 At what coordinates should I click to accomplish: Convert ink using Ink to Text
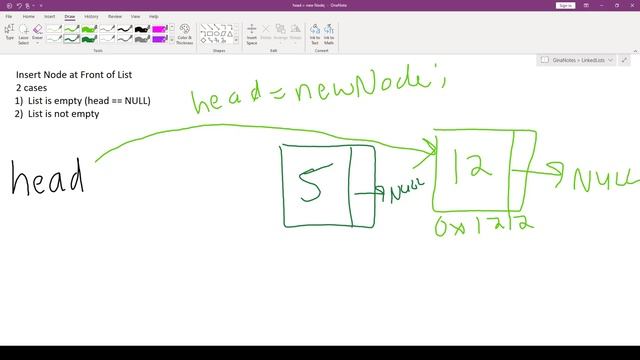pyautogui.click(x=315, y=34)
